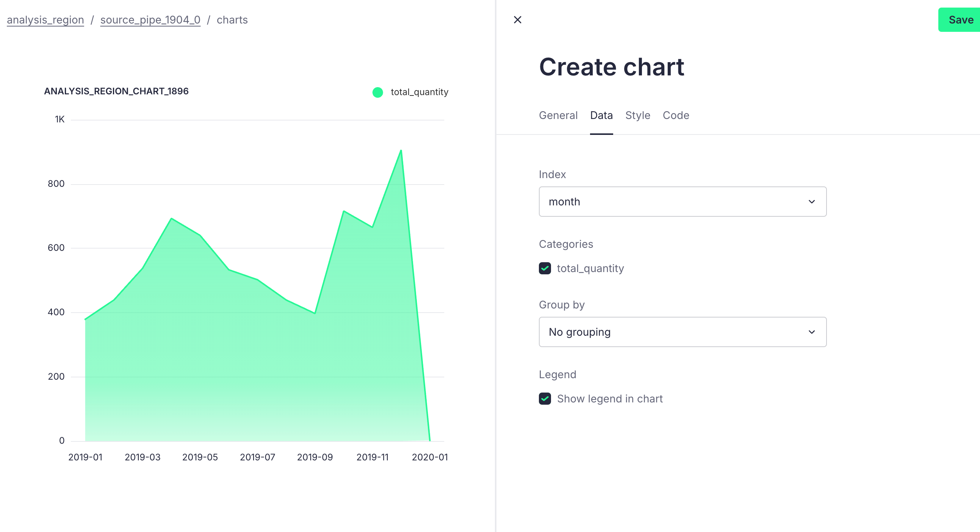980x532 pixels.
Task: Uncheck the total_quantity category checkbox
Action: click(x=545, y=269)
